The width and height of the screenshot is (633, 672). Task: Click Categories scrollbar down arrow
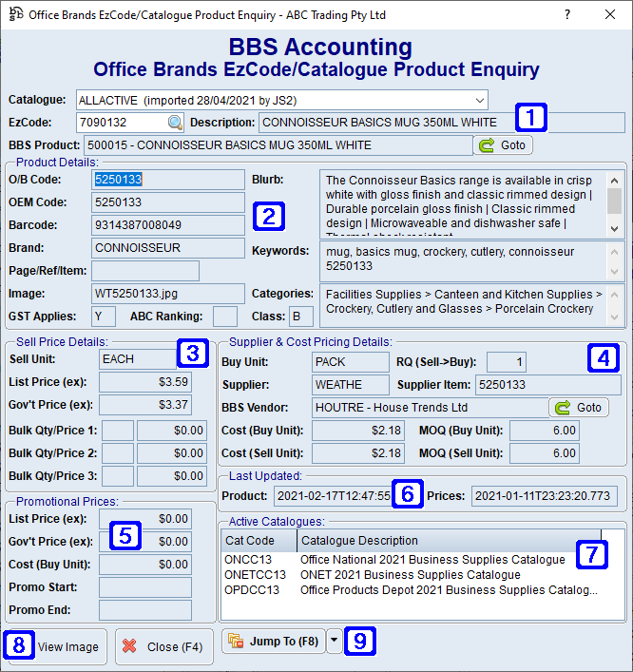614,317
